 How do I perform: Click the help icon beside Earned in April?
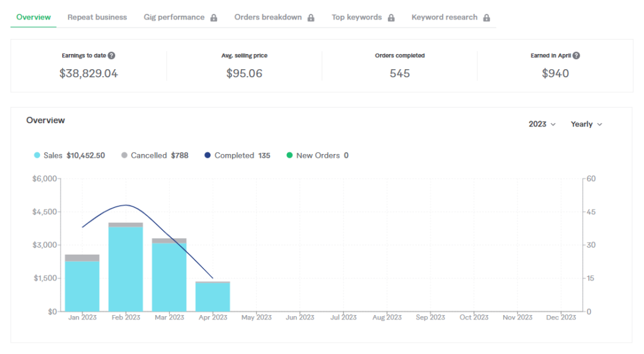[x=576, y=55]
